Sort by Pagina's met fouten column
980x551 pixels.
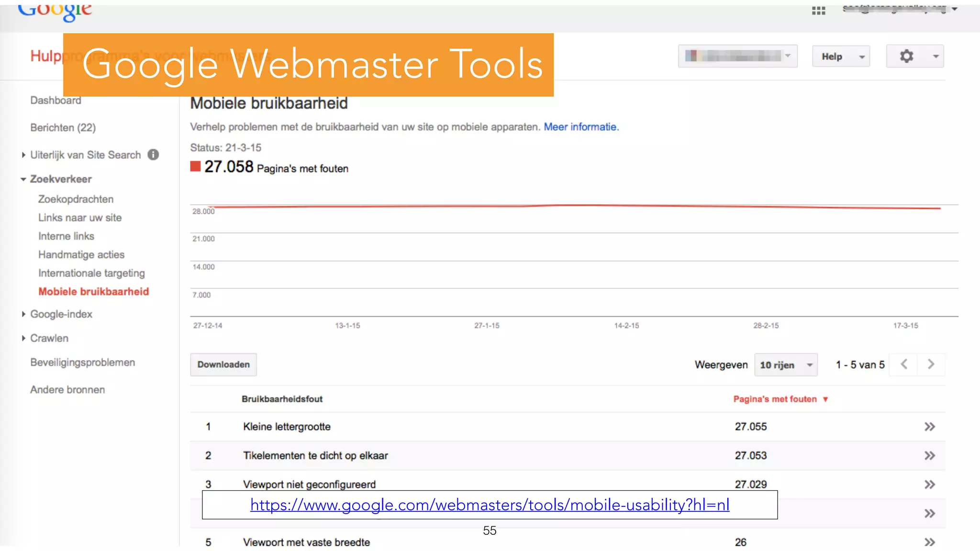[780, 399]
